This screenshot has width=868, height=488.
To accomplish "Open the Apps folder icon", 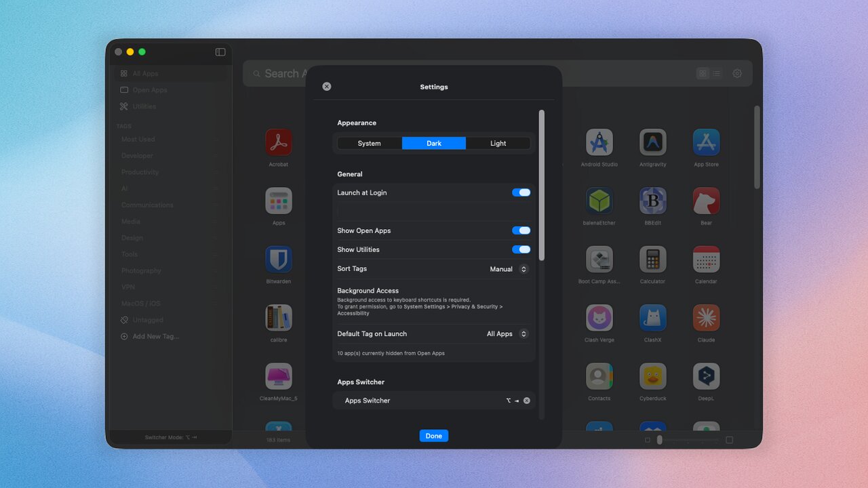I will (x=279, y=201).
